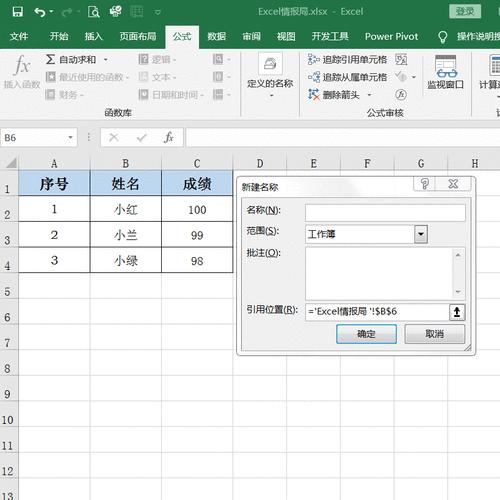
Task: Open the Insert Function fx ribbon button
Action: pos(22,73)
